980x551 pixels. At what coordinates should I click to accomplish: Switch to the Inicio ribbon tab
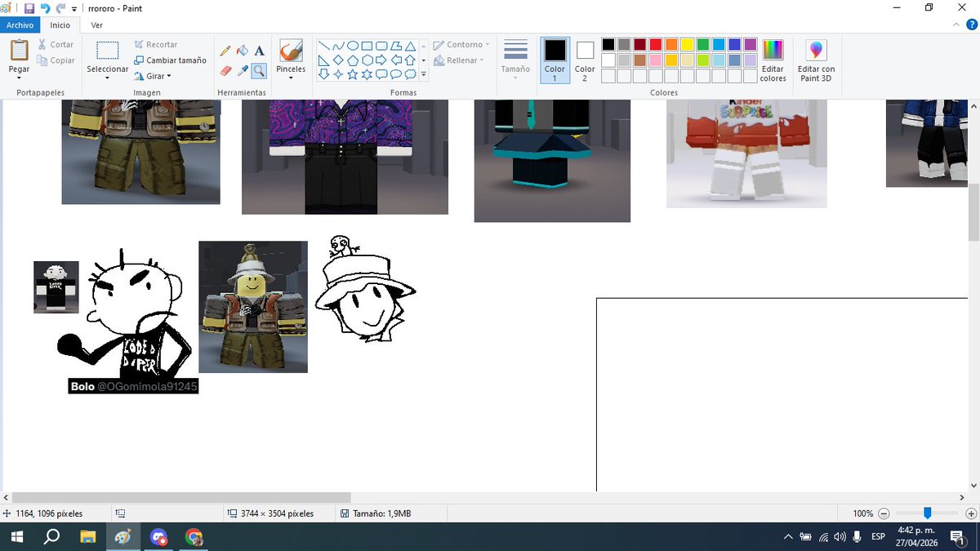[x=60, y=25]
